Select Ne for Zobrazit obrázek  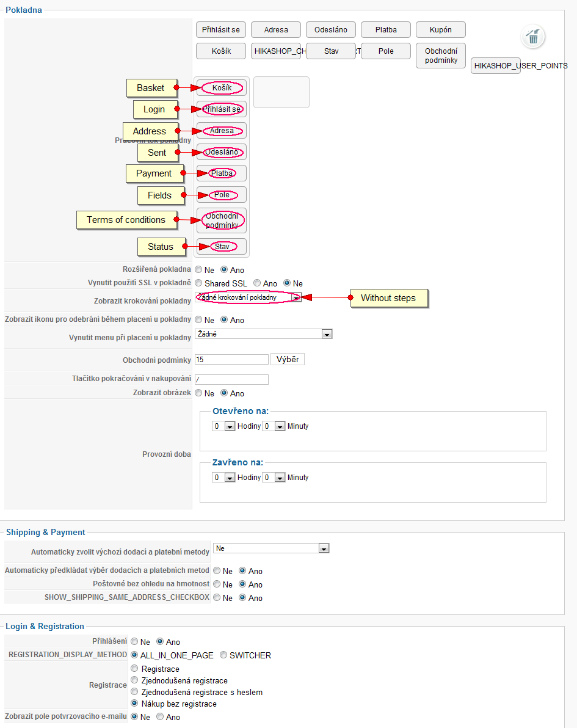click(x=200, y=393)
